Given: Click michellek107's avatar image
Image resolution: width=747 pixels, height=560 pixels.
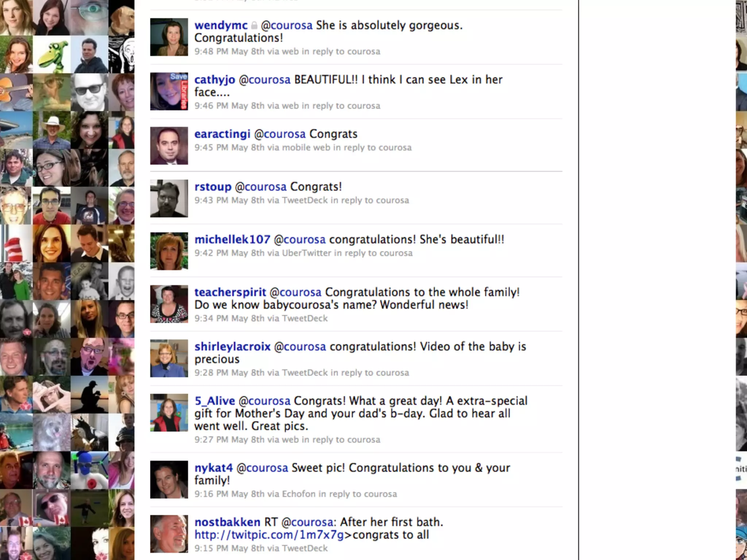Looking at the screenshot, I should pos(169,251).
